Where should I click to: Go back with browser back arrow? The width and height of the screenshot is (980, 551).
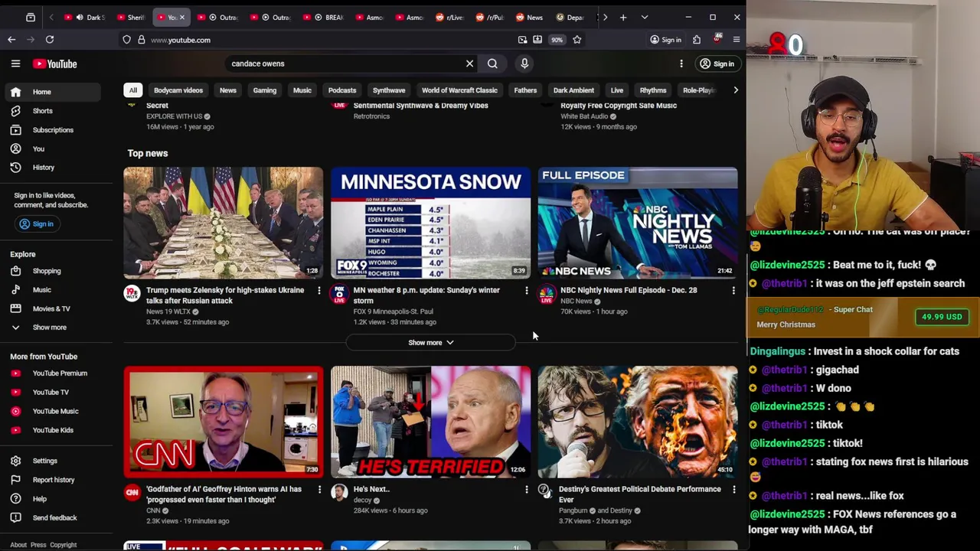[11, 39]
